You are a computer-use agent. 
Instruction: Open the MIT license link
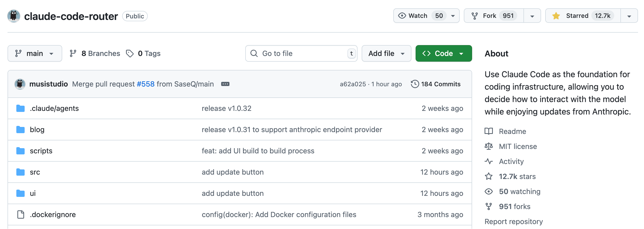518,146
